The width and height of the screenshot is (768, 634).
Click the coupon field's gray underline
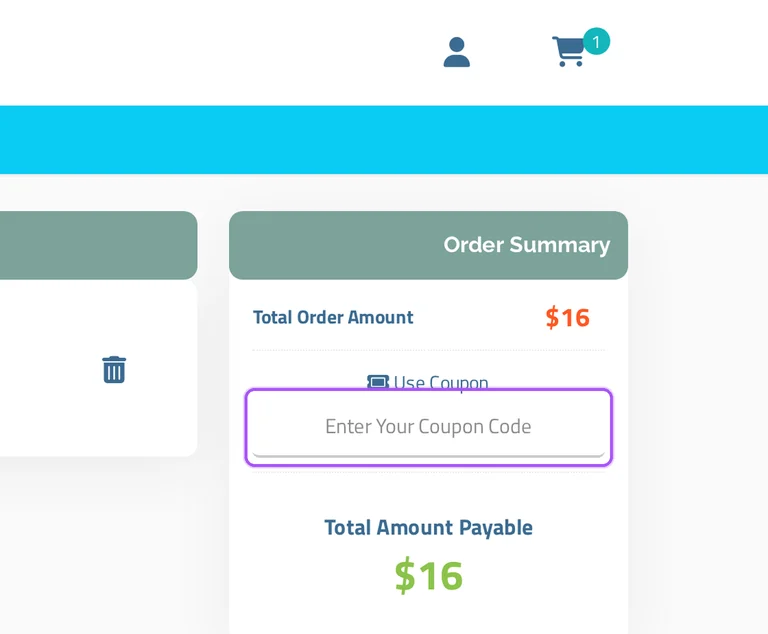429,456
